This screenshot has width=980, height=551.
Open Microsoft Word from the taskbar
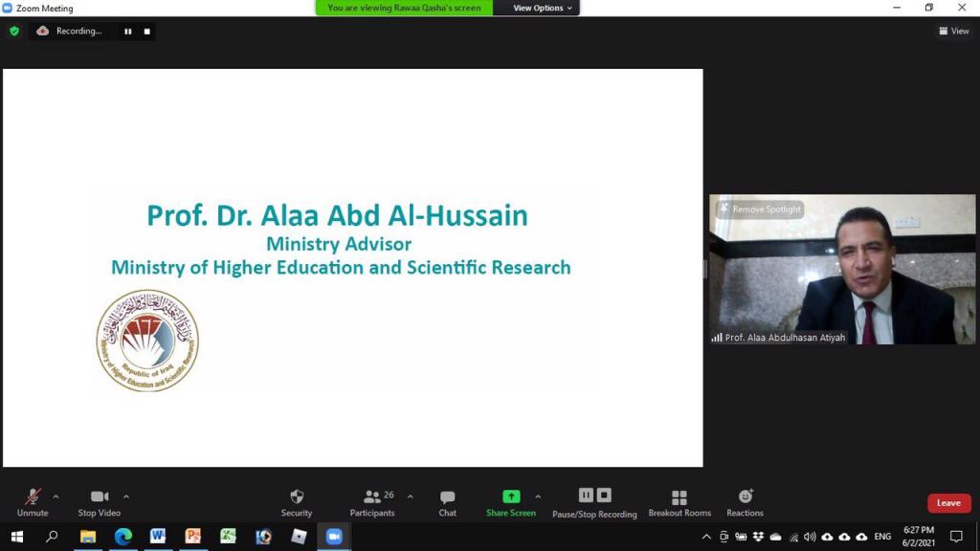tap(158, 537)
